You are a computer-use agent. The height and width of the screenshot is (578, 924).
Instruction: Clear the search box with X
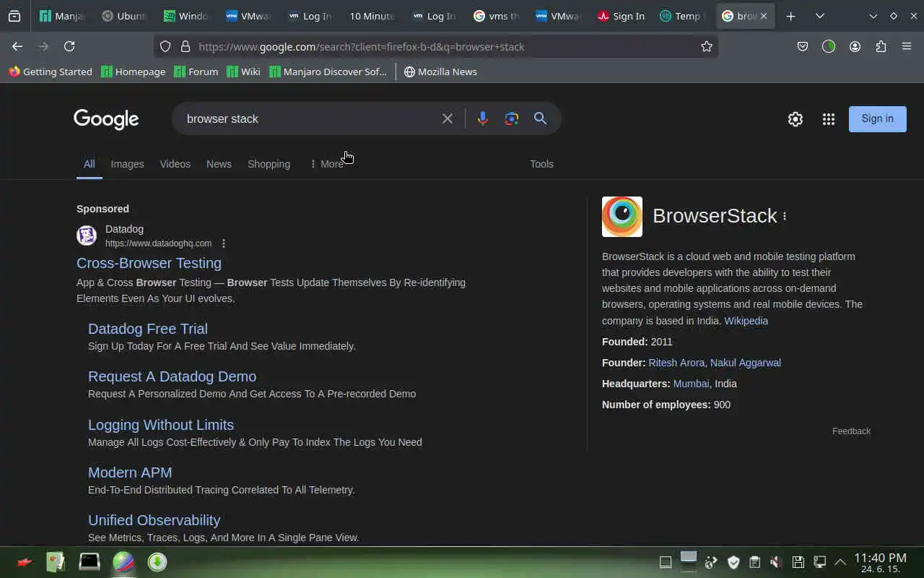448,118
